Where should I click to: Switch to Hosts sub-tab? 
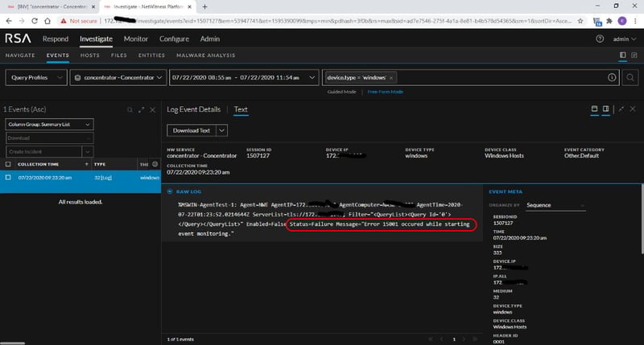click(x=90, y=55)
